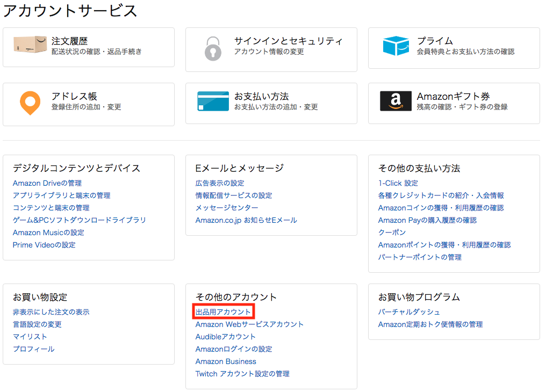Click the orange location pin icon
This screenshot has width=546, height=392.
pyautogui.click(x=30, y=103)
